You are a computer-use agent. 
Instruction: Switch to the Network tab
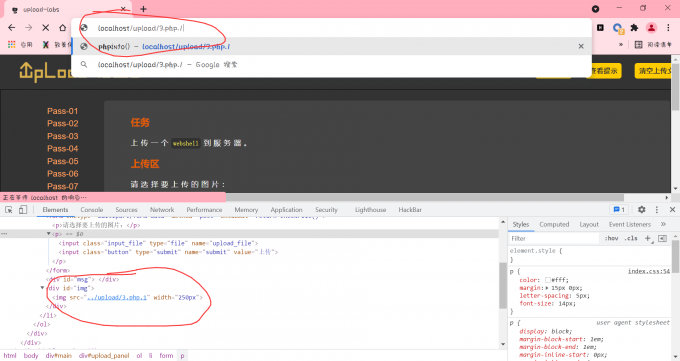(x=162, y=210)
